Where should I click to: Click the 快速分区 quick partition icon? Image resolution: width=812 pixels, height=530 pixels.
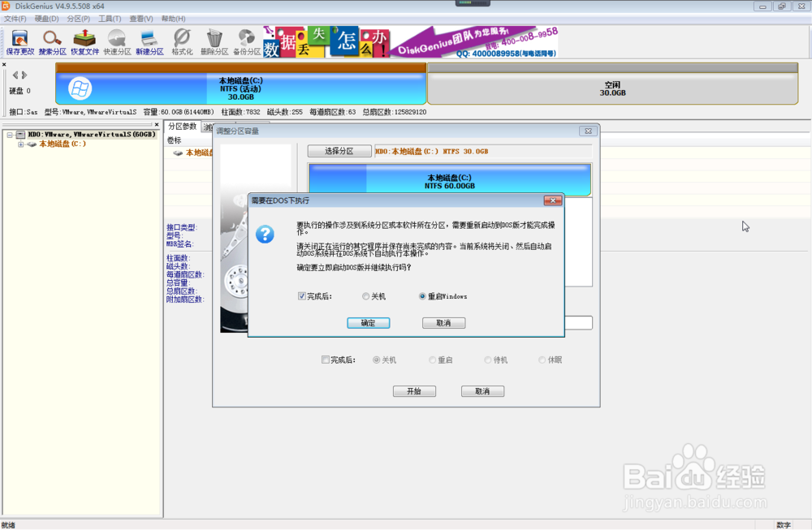click(117, 42)
